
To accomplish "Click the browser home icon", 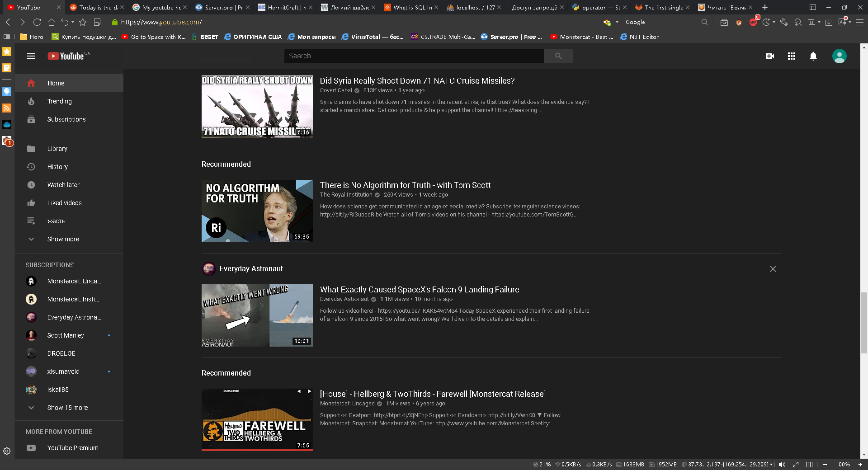I will tap(52, 22).
